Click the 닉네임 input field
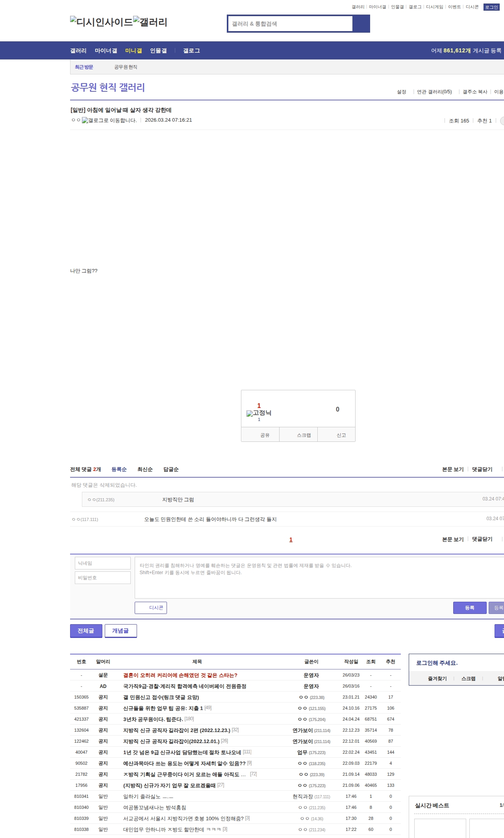This screenshot has width=504, height=838. coord(103,563)
